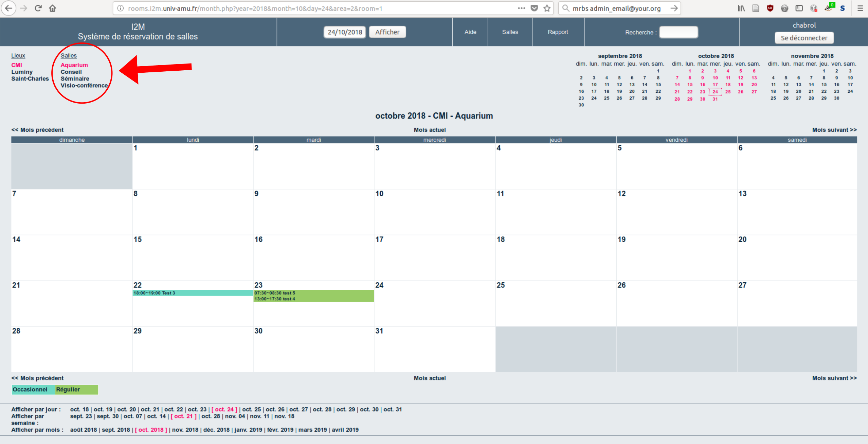The height and width of the screenshot is (444, 868).
Task: Select the Séminaire room link
Action: coord(75,78)
